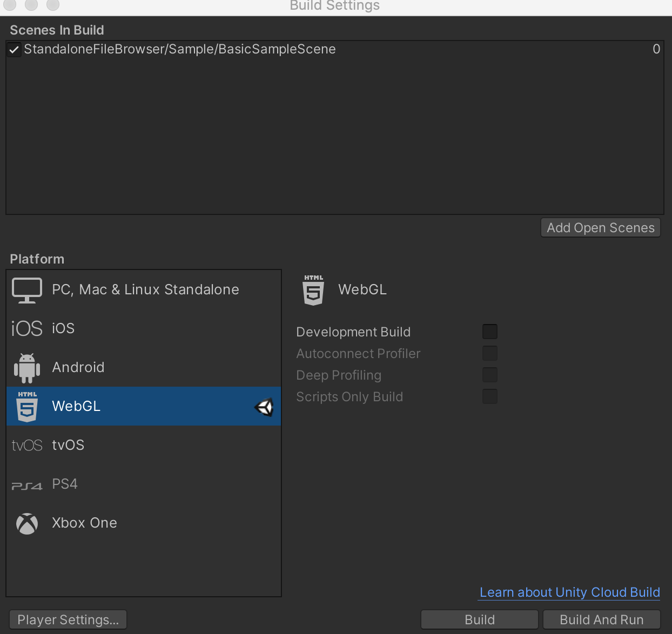This screenshot has height=634, width=672.
Task: Enable the Development Build checkbox
Action: click(490, 332)
